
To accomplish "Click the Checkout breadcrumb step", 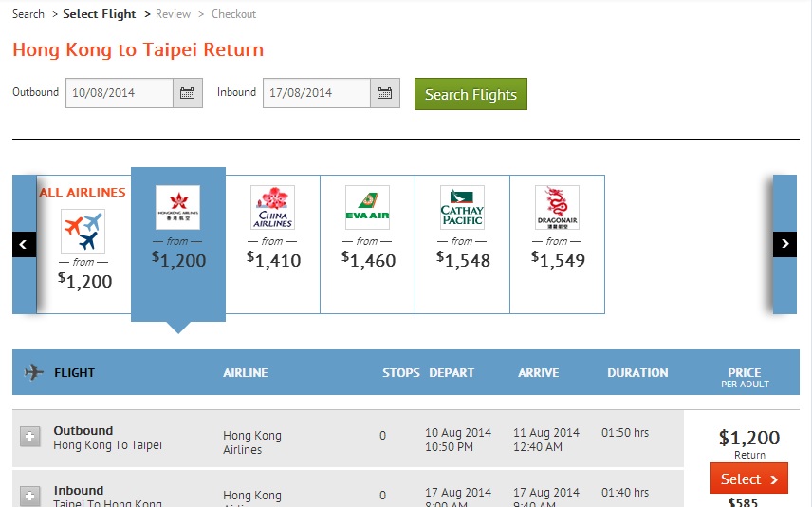I will coord(233,14).
